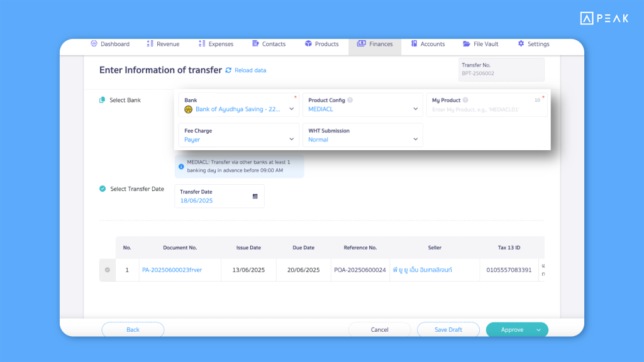Click the PEAK logo
The image size is (644, 362).
click(x=604, y=18)
